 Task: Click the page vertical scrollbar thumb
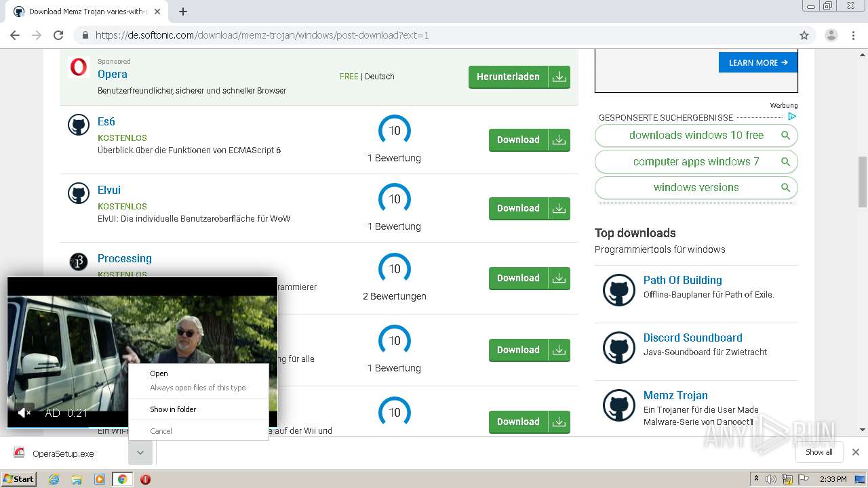[863, 181]
